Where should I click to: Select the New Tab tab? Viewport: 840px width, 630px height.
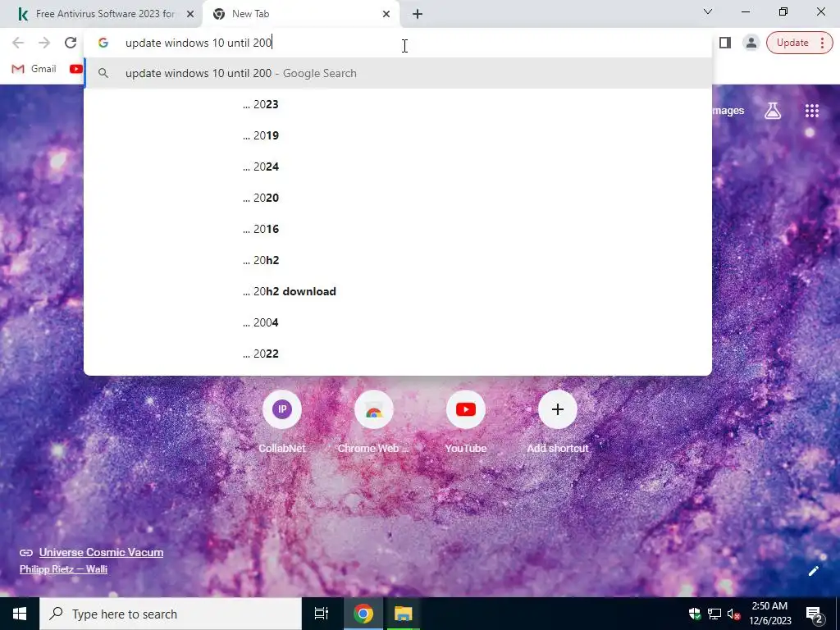pyautogui.click(x=301, y=15)
